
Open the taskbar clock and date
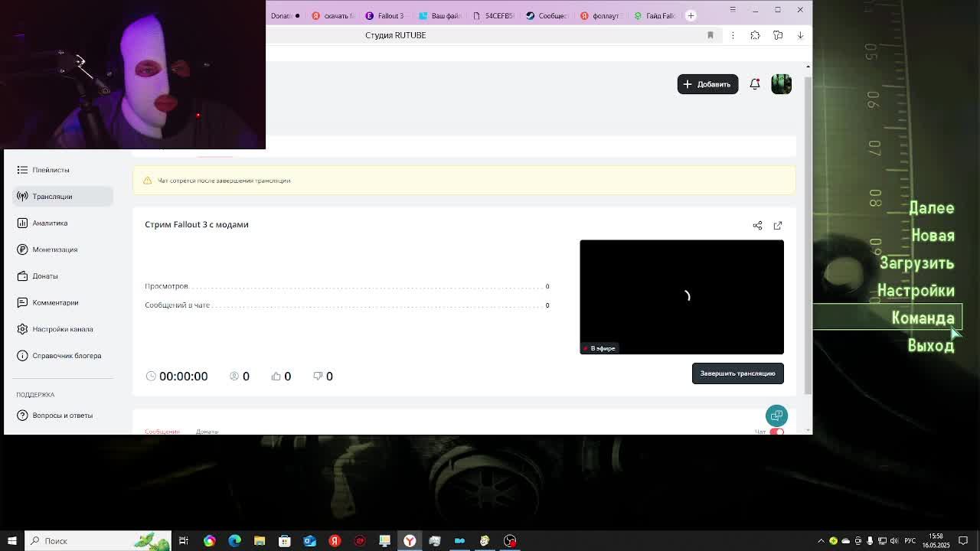coord(936,541)
